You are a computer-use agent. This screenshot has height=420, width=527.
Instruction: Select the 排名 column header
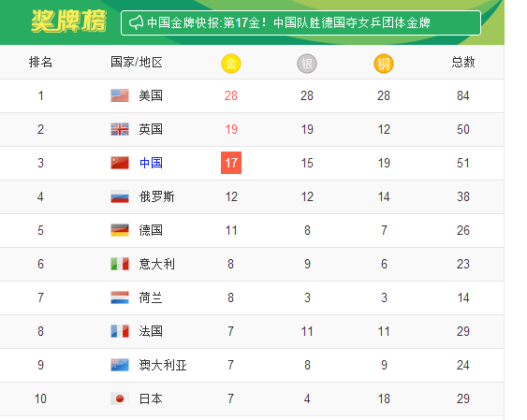pos(40,62)
